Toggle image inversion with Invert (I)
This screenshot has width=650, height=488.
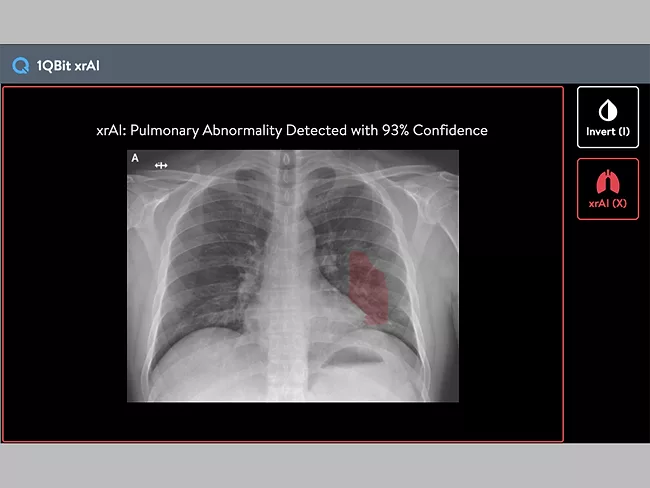(x=607, y=117)
